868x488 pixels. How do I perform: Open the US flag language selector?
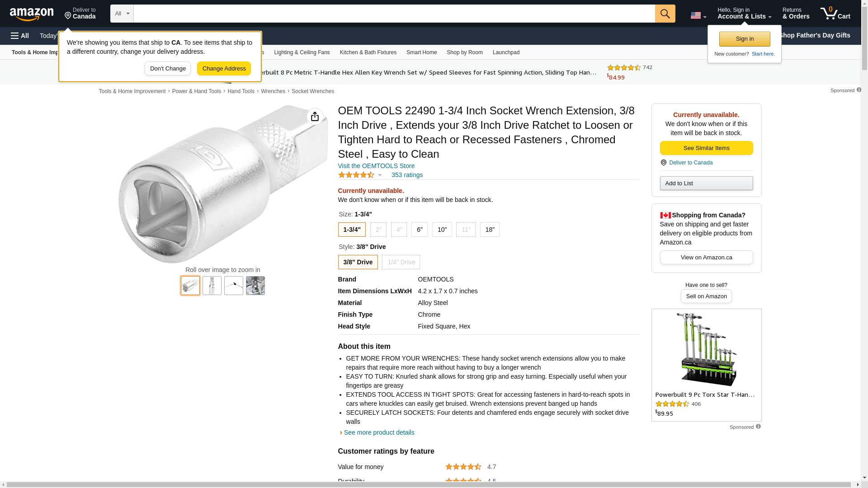(x=698, y=15)
